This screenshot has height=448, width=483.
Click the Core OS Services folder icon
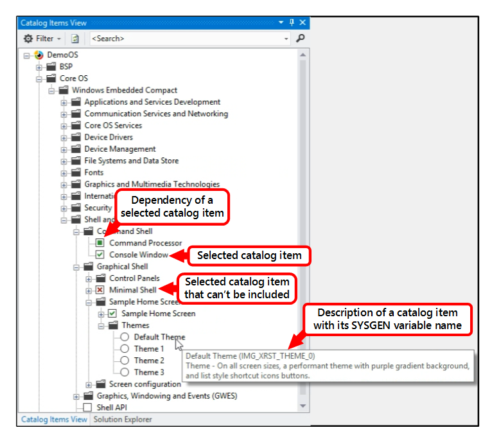(x=76, y=125)
